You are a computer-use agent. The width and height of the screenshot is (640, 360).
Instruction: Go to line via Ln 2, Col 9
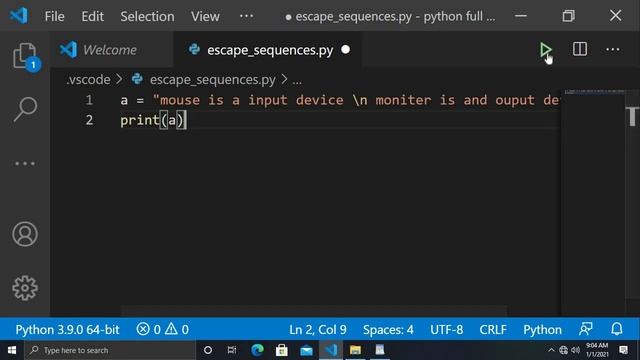tap(318, 329)
